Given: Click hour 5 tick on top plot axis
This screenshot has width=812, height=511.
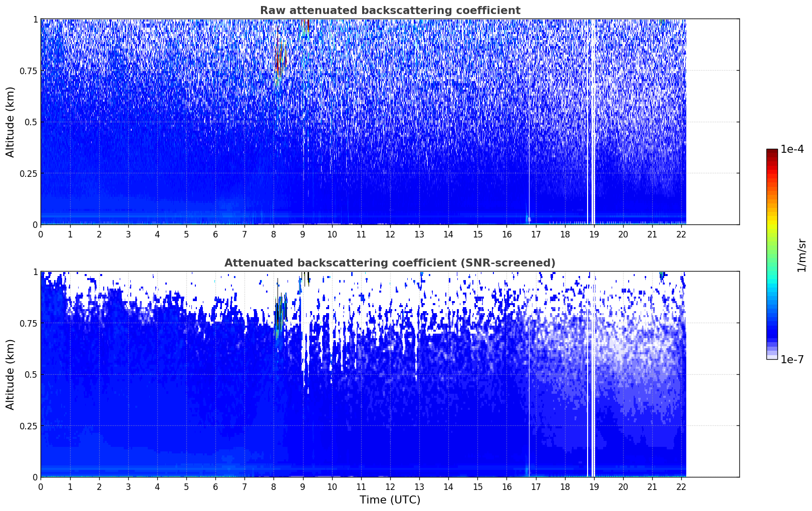Looking at the screenshot, I should (186, 234).
